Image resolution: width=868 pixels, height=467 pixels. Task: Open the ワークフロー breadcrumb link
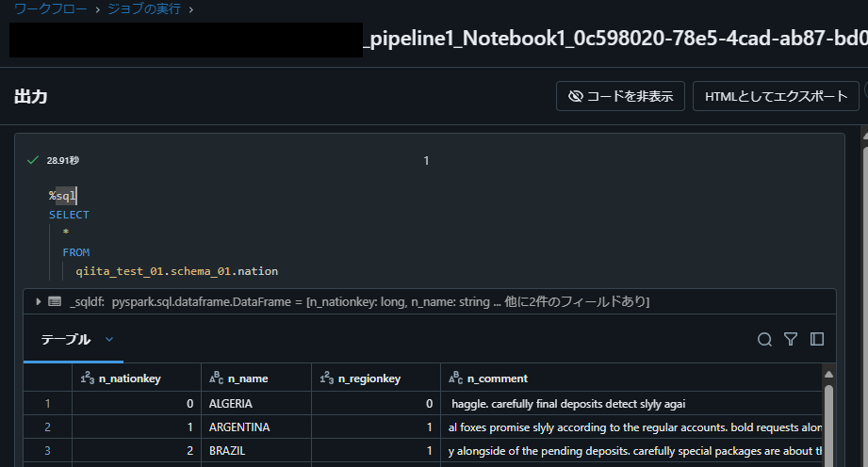(50, 8)
